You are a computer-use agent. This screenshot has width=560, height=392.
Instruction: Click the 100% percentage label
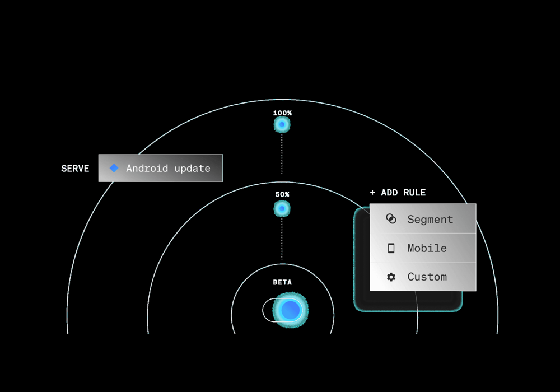pos(282,113)
